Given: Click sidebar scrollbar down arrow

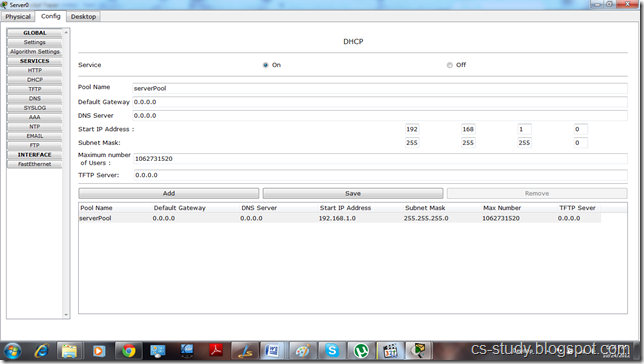Looking at the screenshot, I should pos(66,315).
